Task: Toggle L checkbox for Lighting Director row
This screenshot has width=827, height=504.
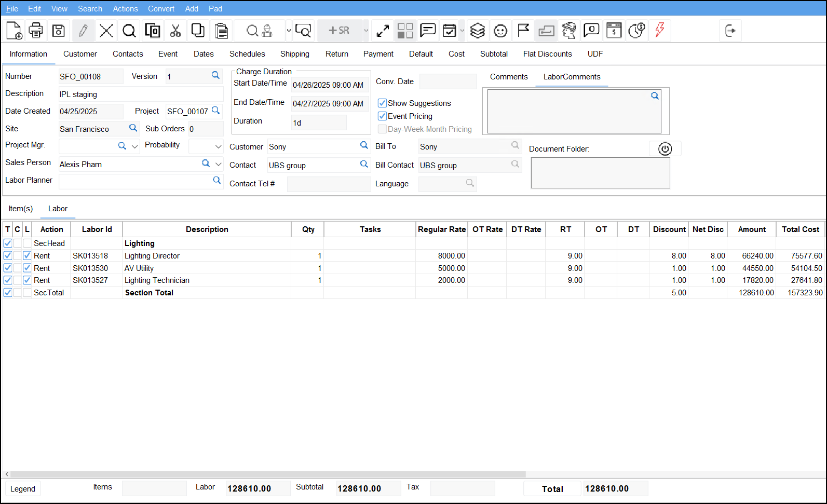Action: (x=27, y=256)
